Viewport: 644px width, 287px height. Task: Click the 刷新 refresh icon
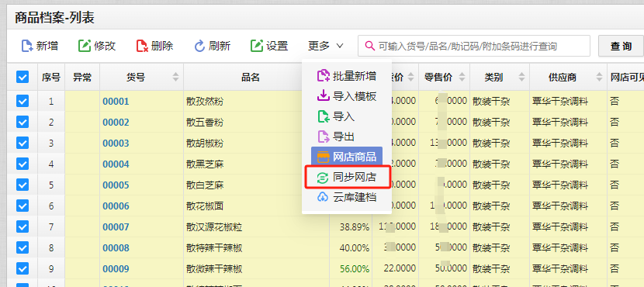tap(199, 46)
